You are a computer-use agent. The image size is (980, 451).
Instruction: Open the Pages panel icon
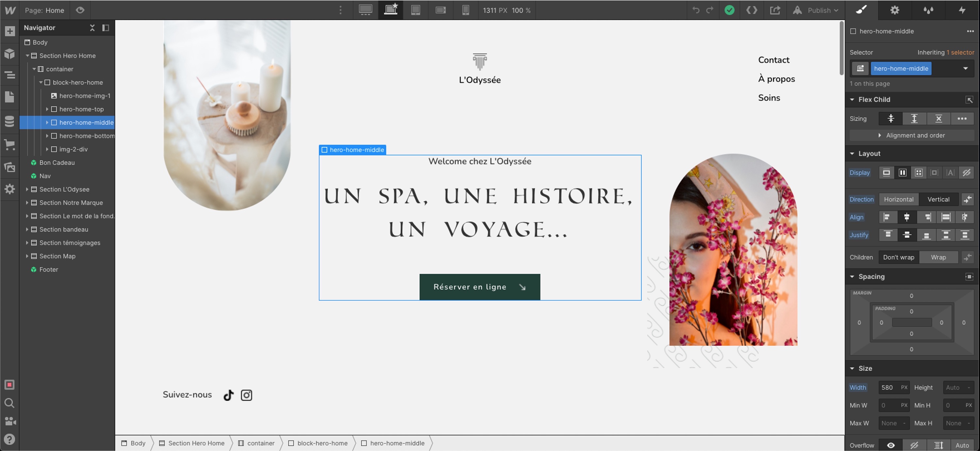(10, 97)
